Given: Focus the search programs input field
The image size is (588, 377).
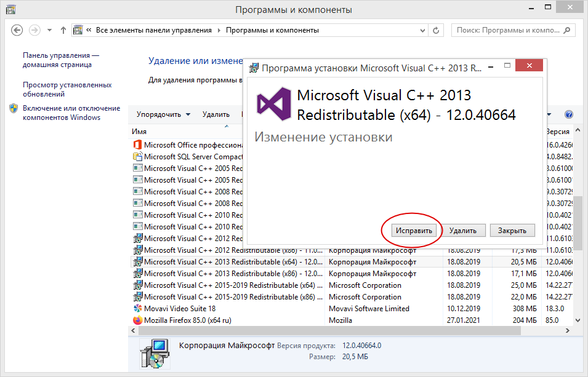Looking at the screenshot, I should (513, 30).
